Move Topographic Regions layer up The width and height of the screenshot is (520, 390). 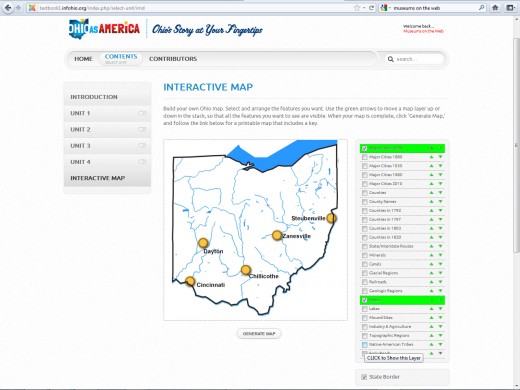(431, 336)
